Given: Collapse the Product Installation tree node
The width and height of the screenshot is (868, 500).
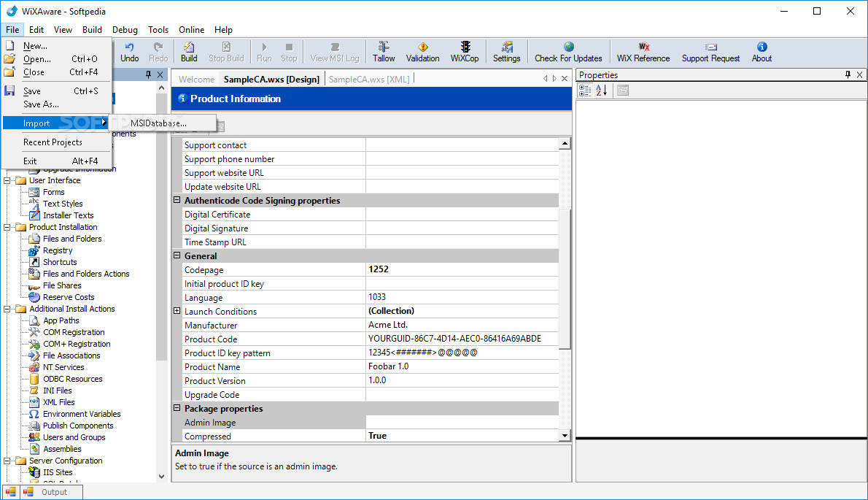Looking at the screenshot, I should 7,227.
